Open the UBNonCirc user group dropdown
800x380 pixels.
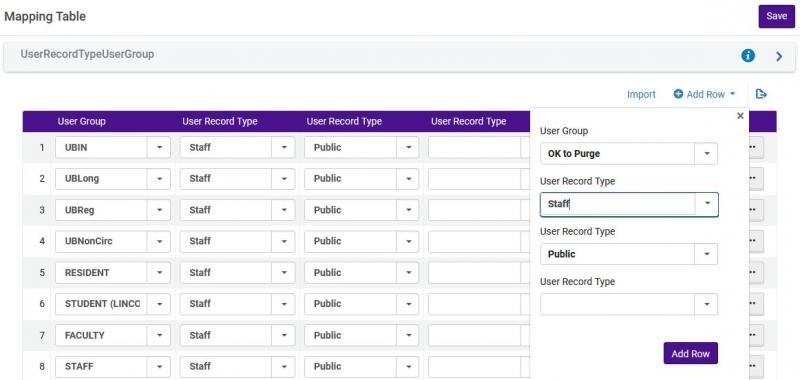[159, 241]
